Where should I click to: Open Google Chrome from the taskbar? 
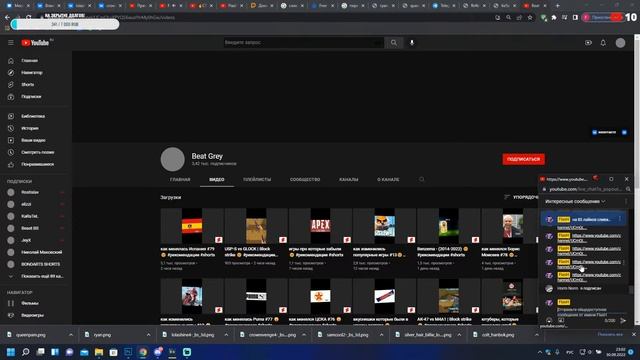click(143, 352)
